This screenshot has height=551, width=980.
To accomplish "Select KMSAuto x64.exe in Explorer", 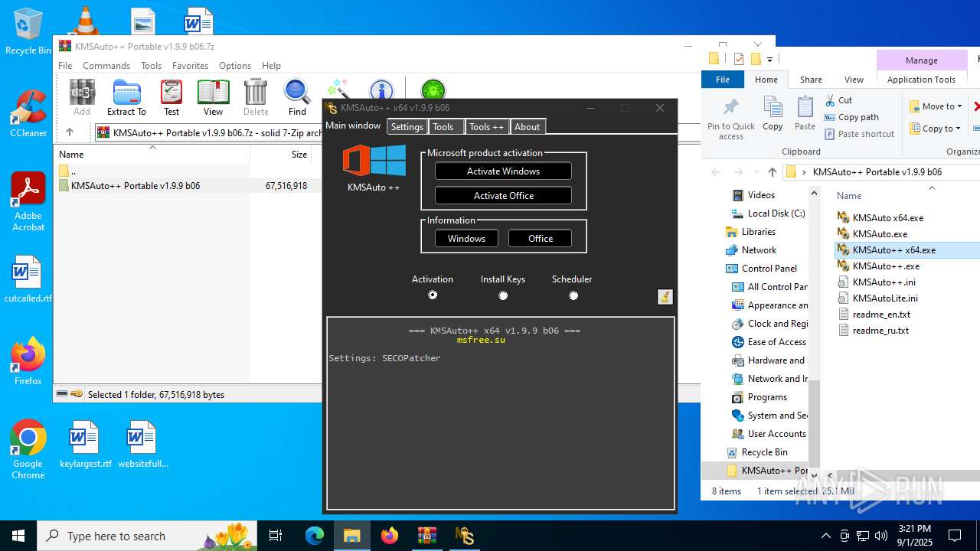I will [x=887, y=218].
